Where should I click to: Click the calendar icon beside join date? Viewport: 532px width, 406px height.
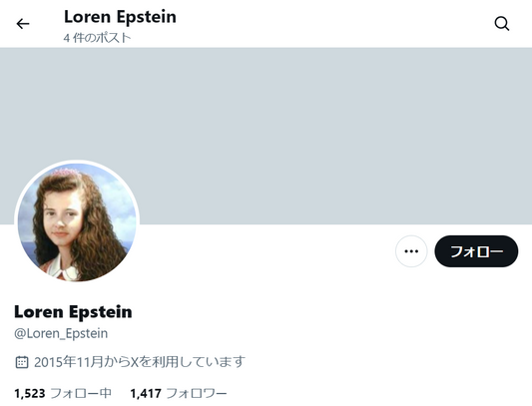click(x=22, y=362)
